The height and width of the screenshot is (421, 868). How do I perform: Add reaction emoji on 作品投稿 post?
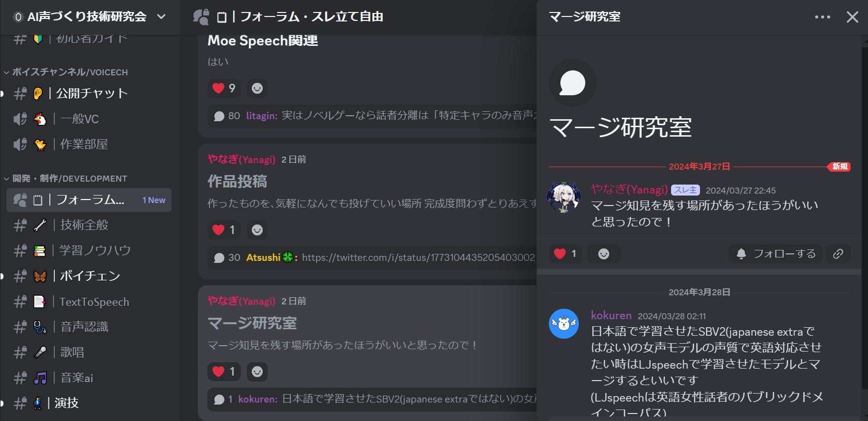pyautogui.click(x=257, y=230)
